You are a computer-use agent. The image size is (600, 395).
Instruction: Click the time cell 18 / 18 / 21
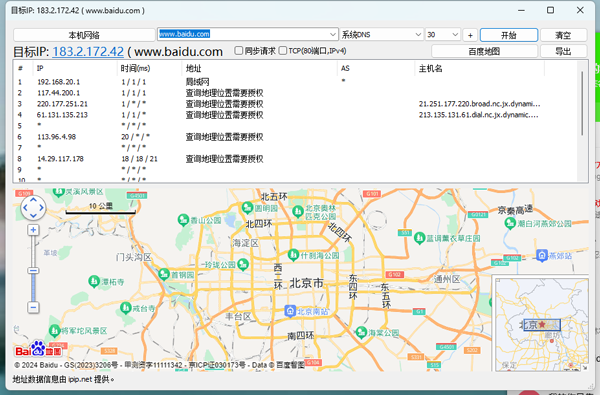pyautogui.click(x=139, y=159)
